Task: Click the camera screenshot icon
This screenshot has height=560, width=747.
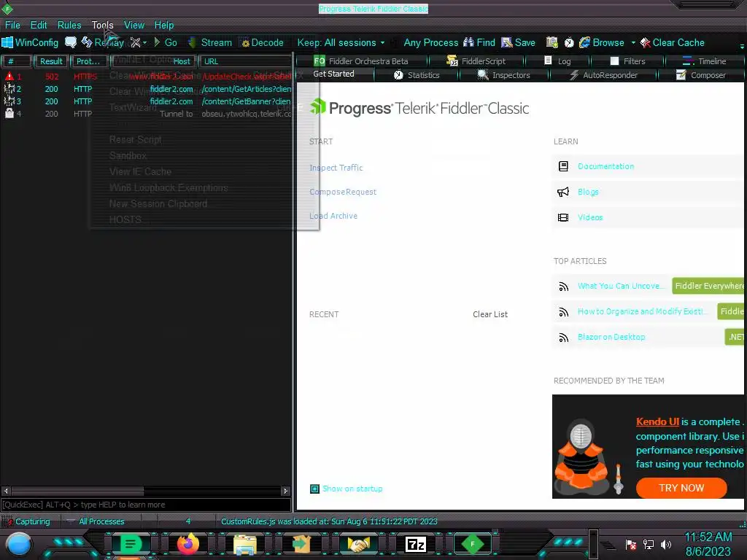Action: pyautogui.click(x=551, y=42)
